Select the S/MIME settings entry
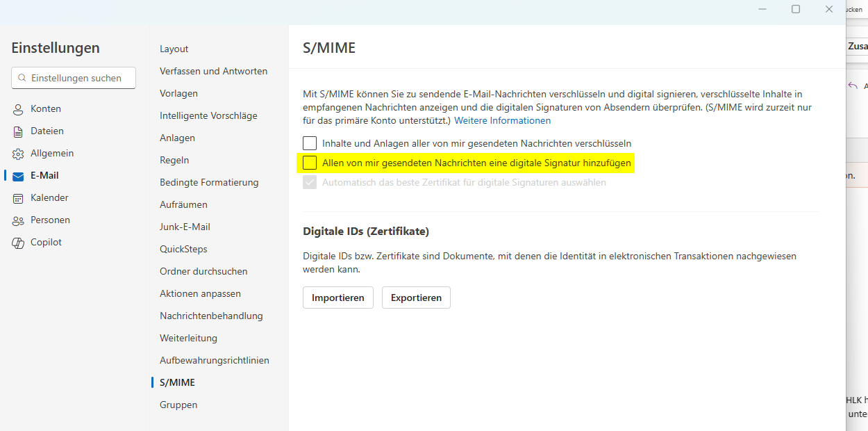Image resolution: width=868 pixels, height=431 pixels. (177, 382)
